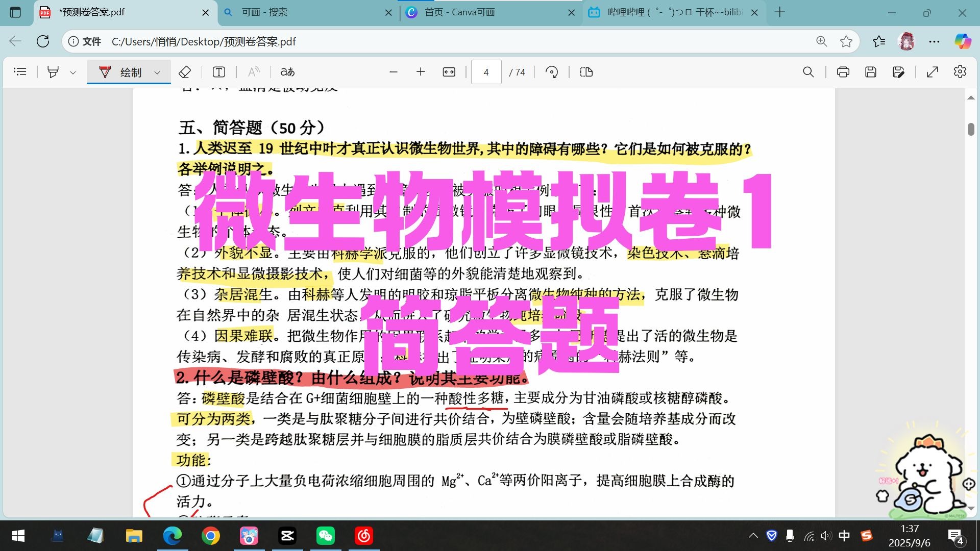Image resolution: width=980 pixels, height=551 pixels.
Task: Click scrollbar down arrow
Action: (971, 509)
